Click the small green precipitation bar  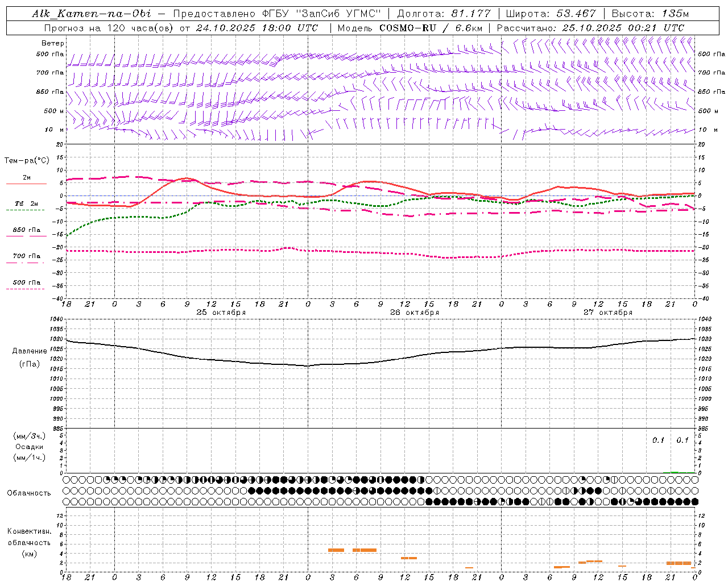tap(675, 472)
